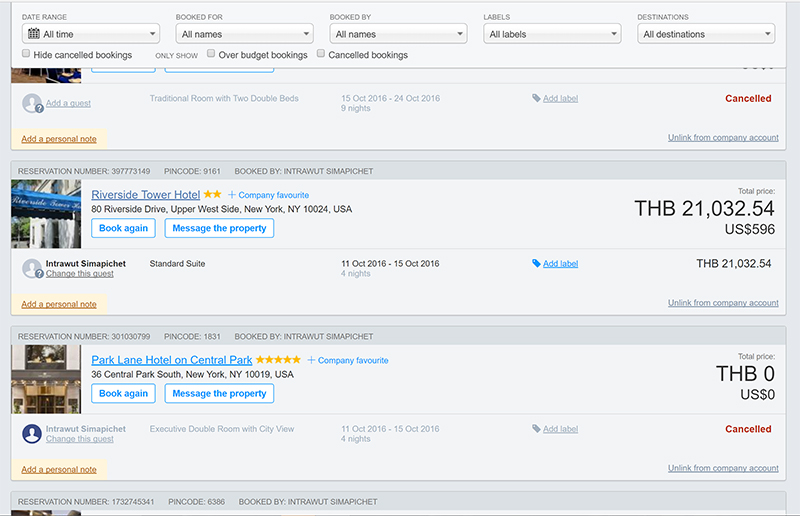Image resolution: width=800 pixels, height=516 pixels.
Task: Open the Booked By names dropdown
Action: [x=397, y=34]
